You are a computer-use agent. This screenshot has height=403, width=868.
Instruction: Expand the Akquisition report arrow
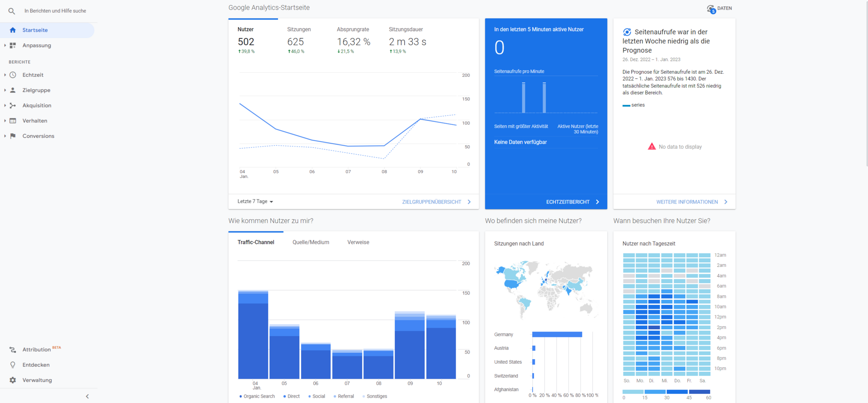[5, 105]
